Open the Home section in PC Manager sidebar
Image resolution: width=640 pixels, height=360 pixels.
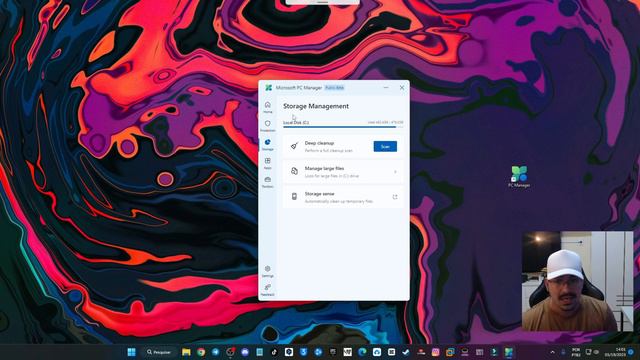tap(268, 107)
